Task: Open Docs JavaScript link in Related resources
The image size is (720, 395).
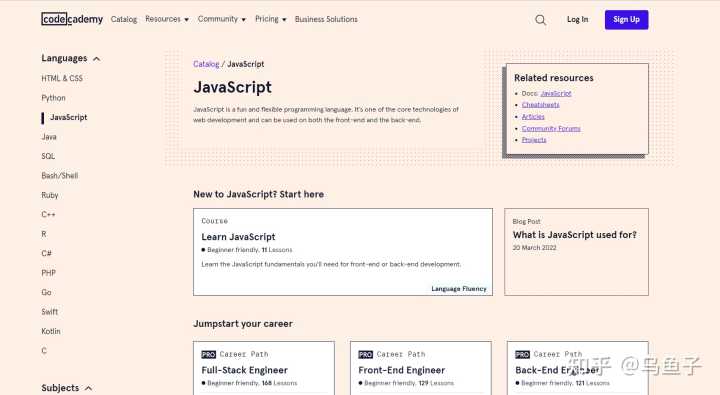Action: tap(556, 94)
